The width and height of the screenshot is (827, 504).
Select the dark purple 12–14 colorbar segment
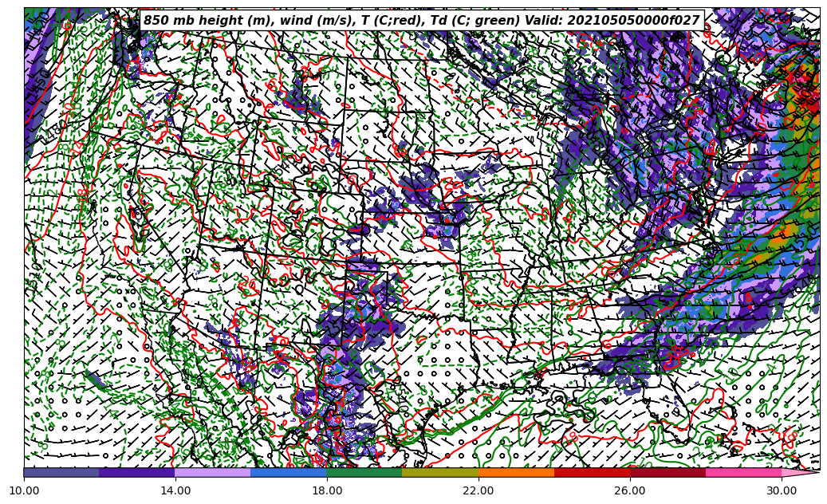pyautogui.click(x=137, y=473)
